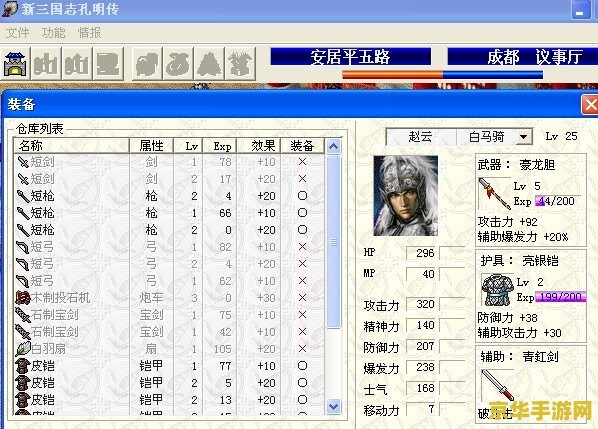This screenshot has width=598, height=429.
Task: Sort warehouse list by Exp column
Action: 220,146
